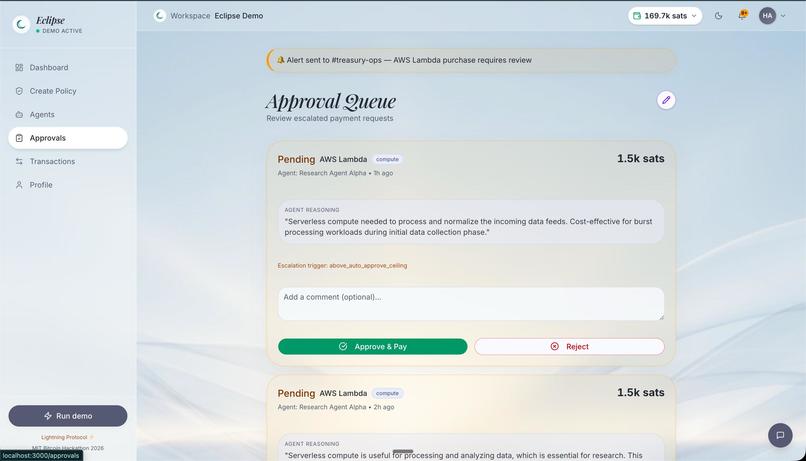The width and height of the screenshot is (806, 461).
Task: Click the Eclipse Demo workspace name
Action: 239,16
